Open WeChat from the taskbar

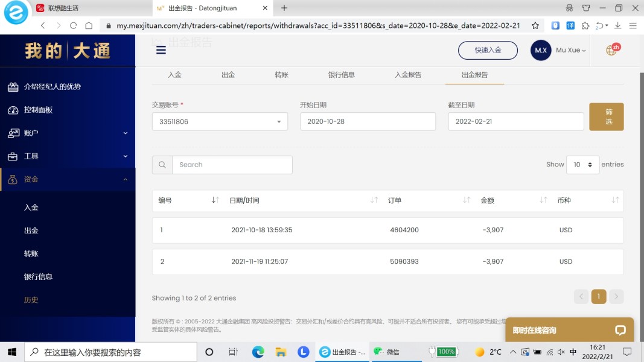[386, 352]
